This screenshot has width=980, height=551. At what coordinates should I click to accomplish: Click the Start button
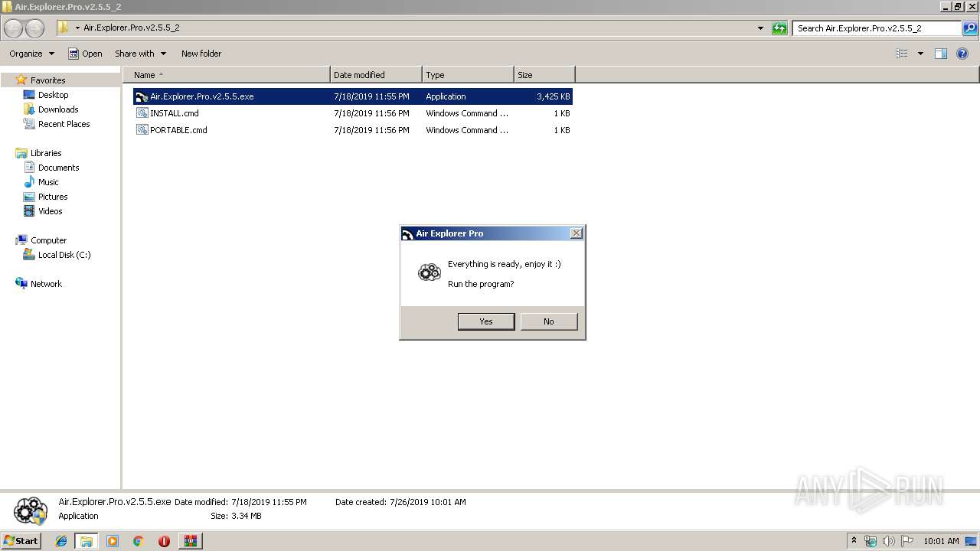coord(21,540)
